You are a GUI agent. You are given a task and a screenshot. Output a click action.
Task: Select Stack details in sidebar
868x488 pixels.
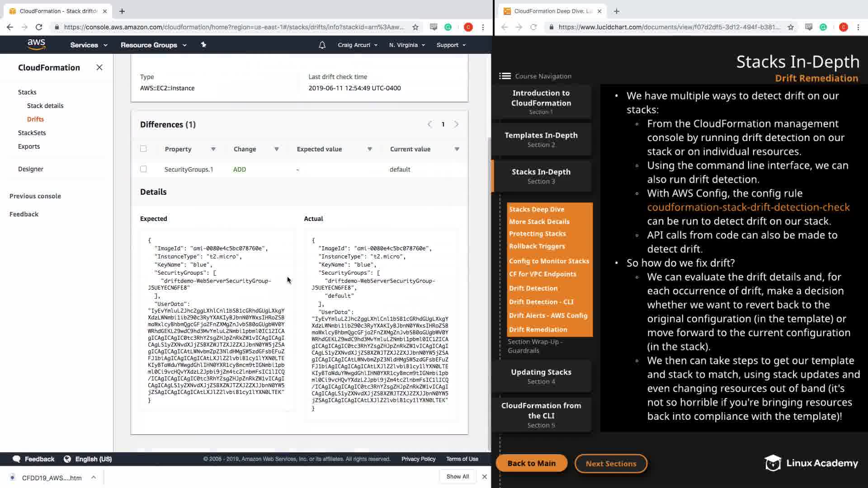(x=45, y=106)
